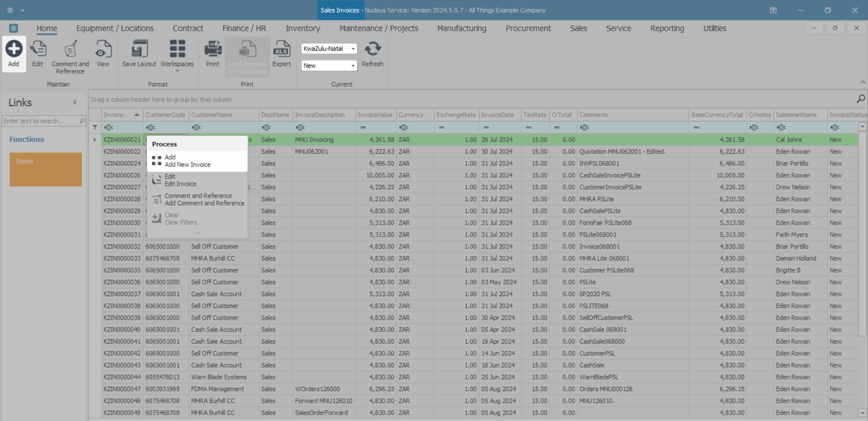This screenshot has height=421, width=868.
Task: Click the Sales Invoices title tab
Action: click(340, 10)
